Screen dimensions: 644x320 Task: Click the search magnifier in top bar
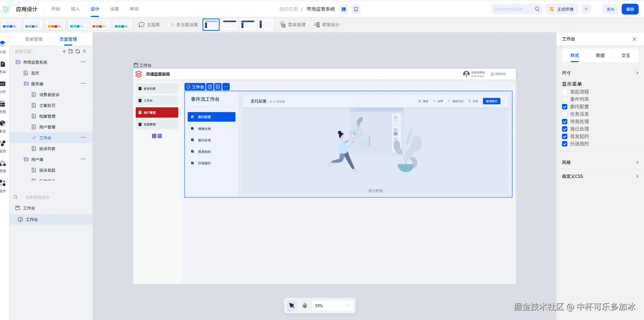pyautogui.click(x=537, y=9)
